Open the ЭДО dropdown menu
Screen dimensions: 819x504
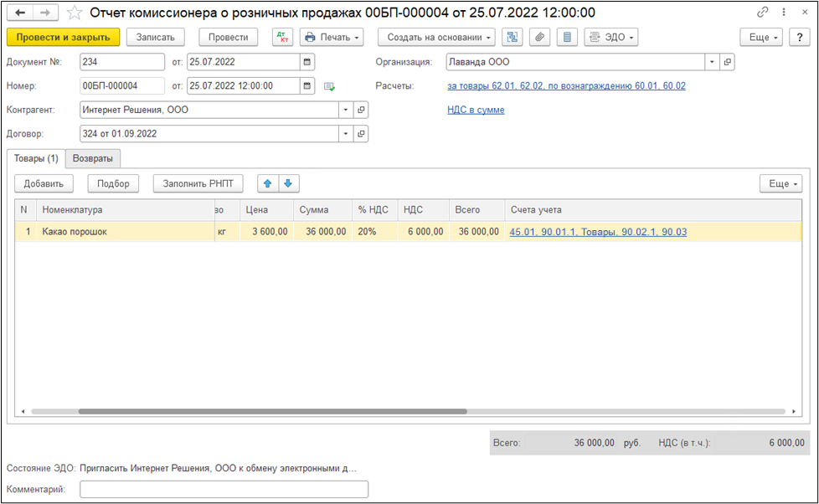click(611, 37)
